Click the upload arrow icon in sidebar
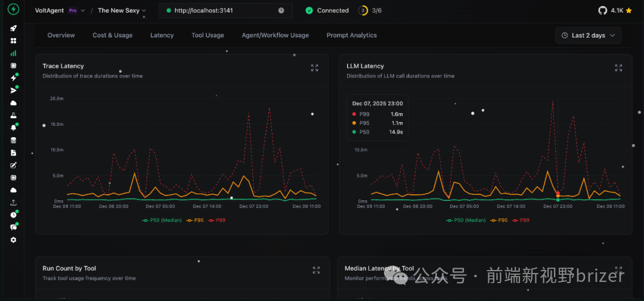Viewport: 644px width, 301px height. click(x=13, y=203)
